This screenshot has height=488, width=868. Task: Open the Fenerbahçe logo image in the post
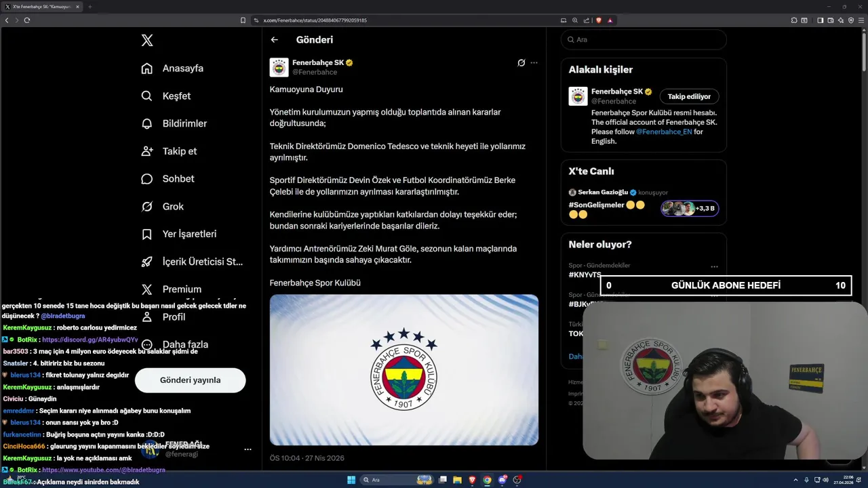pos(404,370)
